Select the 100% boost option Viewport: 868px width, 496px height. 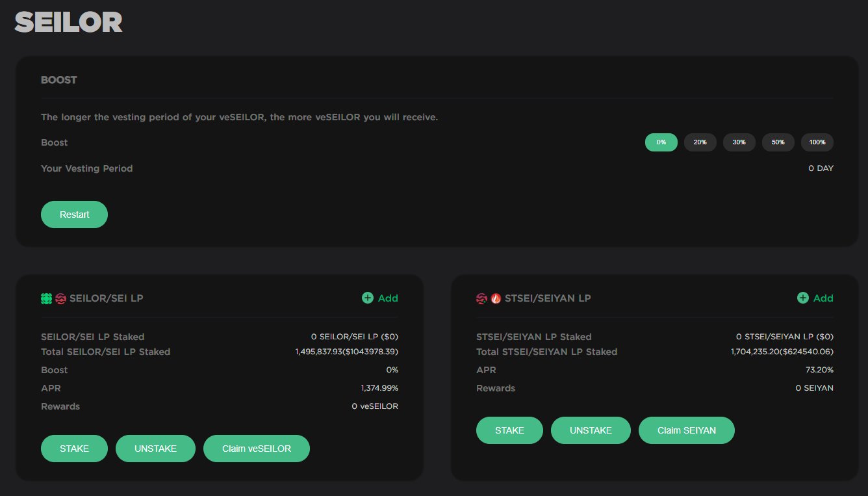817,142
